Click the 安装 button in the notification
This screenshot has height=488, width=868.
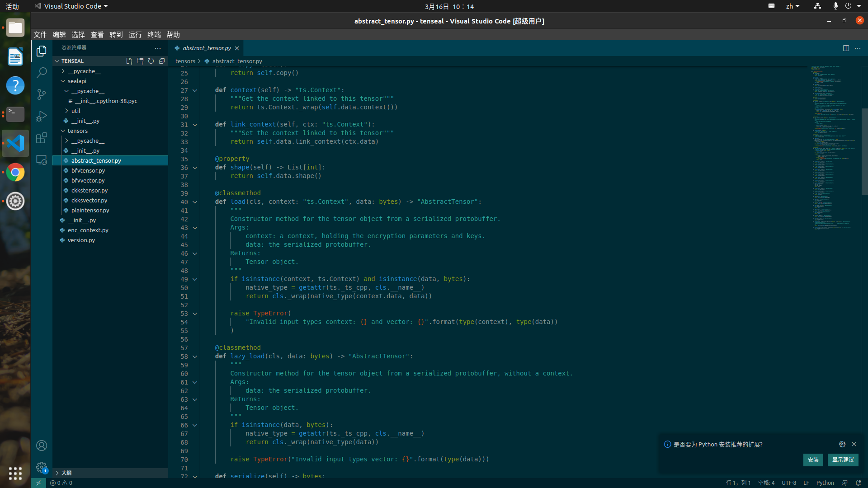coord(813,460)
